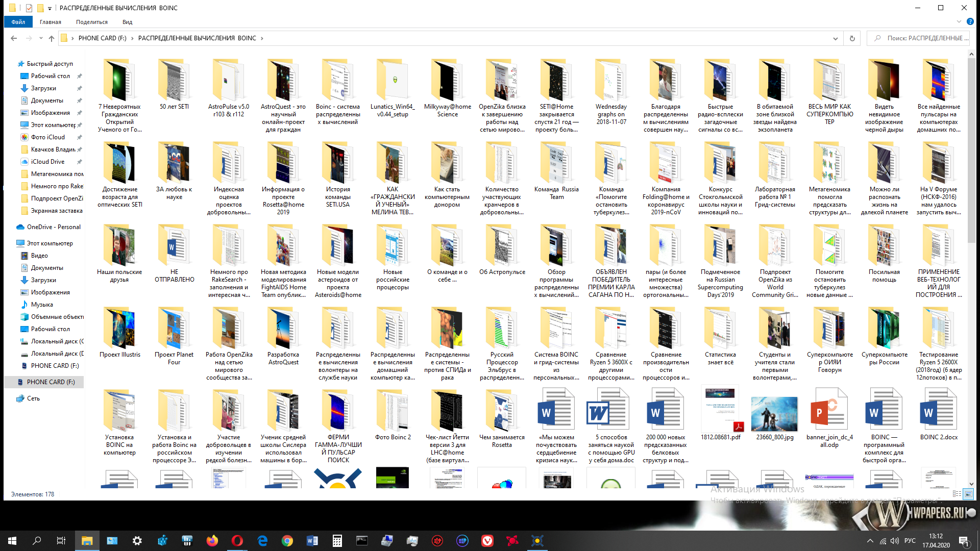Select folder Статистика знает всё
980x551 pixels.
point(720,336)
